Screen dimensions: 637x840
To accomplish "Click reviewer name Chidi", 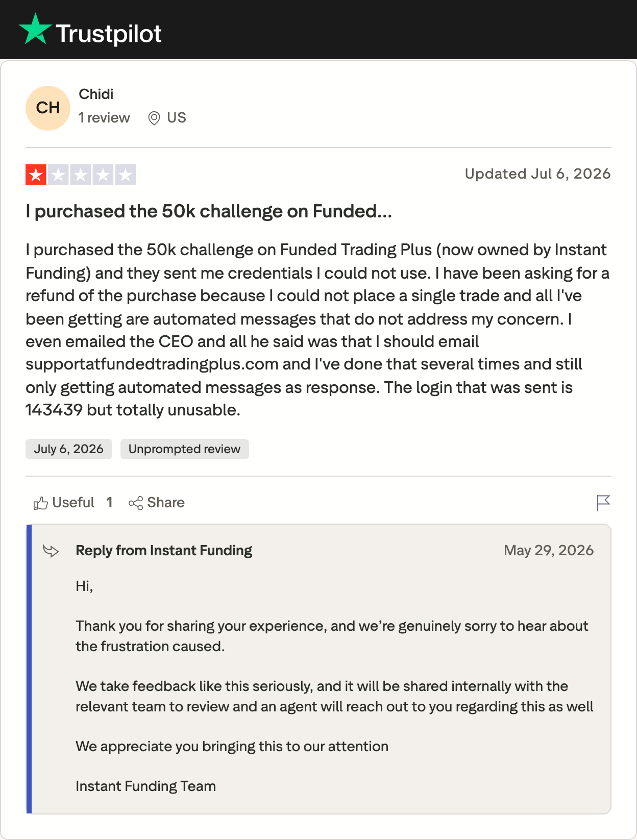I will coord(96,94).
